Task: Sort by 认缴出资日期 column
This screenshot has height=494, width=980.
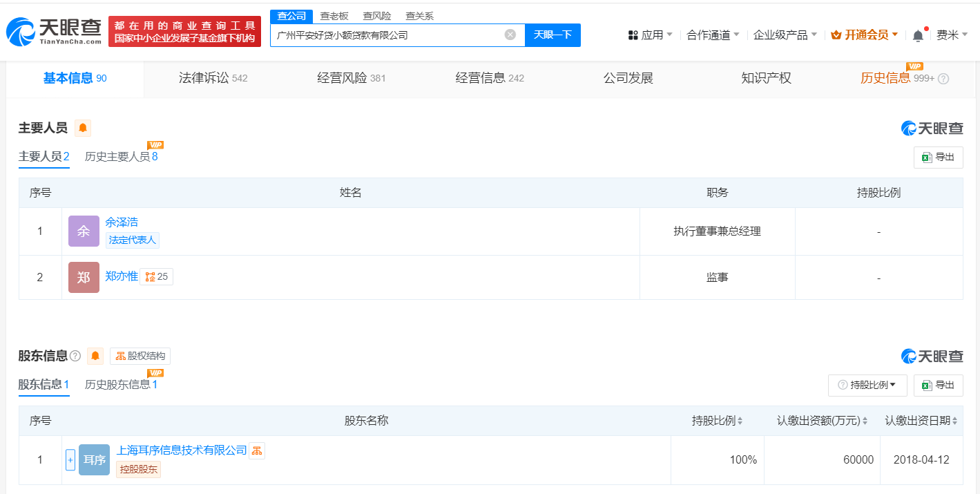Action: tap(955, 421)
